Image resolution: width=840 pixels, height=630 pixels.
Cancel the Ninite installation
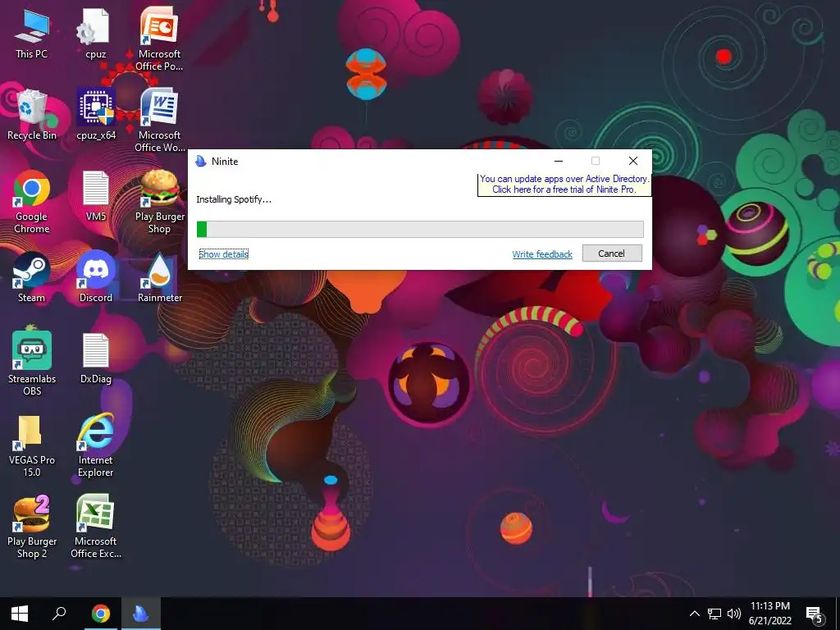click(612, 253)
